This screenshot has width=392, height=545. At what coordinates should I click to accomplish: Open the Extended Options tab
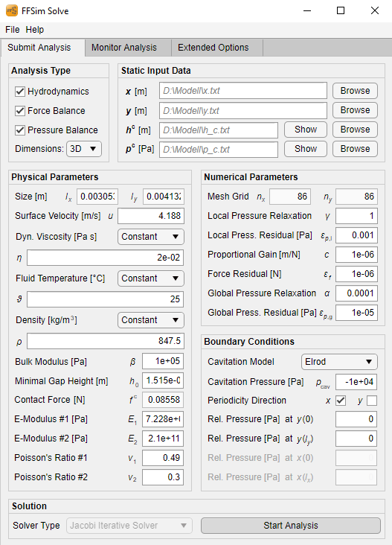pyautogui.click(x=213, y=48)
